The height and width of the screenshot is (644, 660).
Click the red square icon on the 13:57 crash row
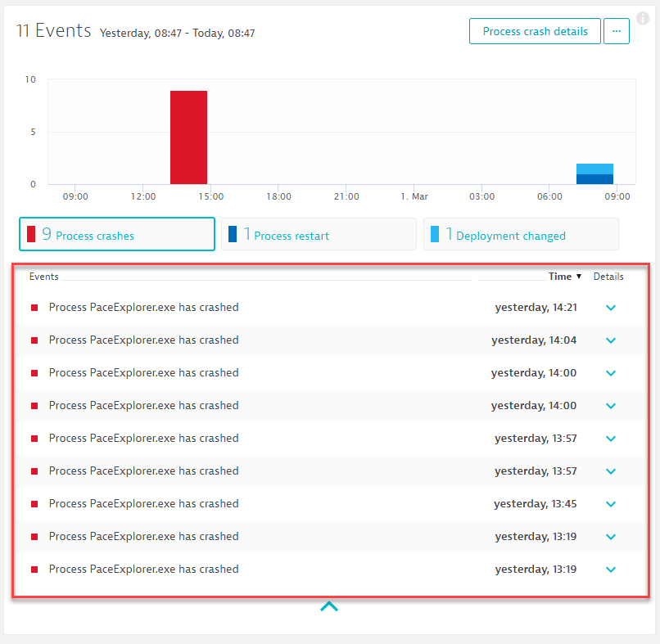coord(34,439)
